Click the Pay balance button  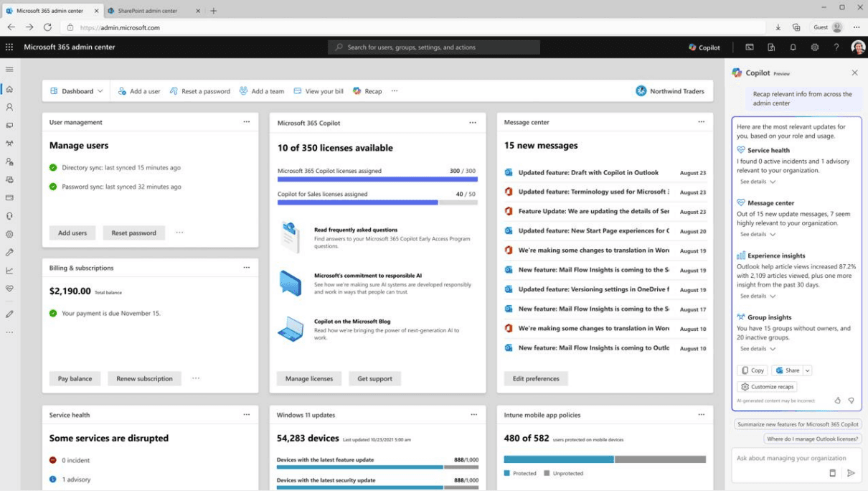tap(75, 378)
